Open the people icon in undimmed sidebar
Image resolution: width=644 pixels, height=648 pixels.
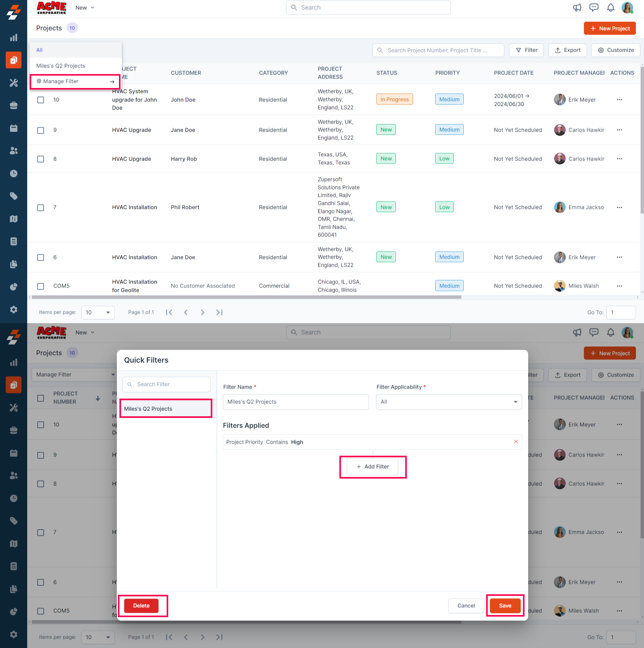point(13,151)
